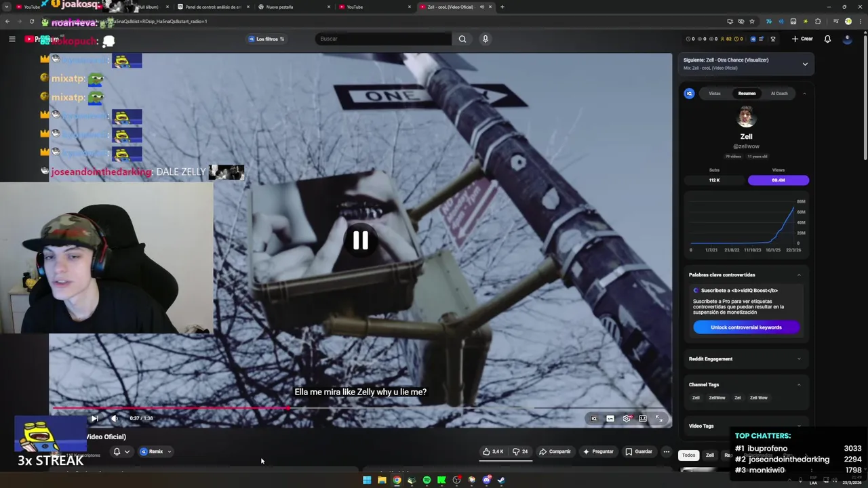Open YouTube notifications bell in header
Viewport: 868px width, 488px height.
[x=827, y=39]
